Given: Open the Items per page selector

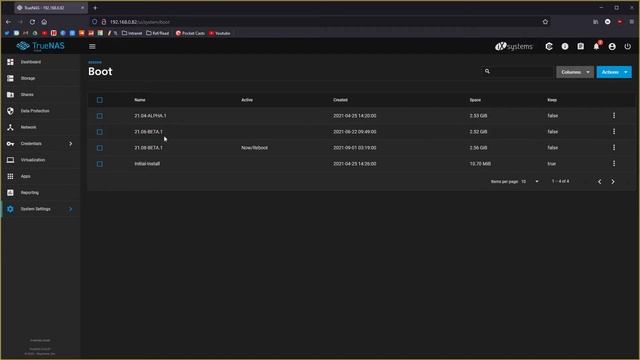Looking at the screenshot, I should click(x=530, y=182).
